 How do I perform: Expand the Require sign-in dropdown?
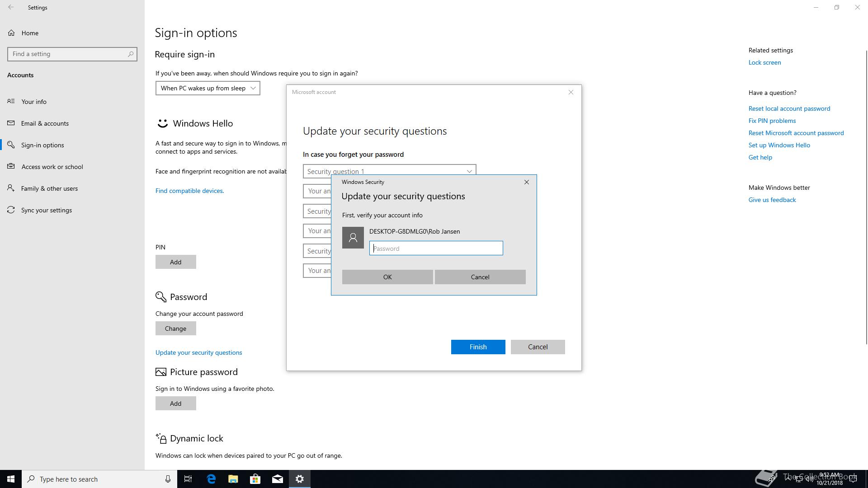click(208, 88)
